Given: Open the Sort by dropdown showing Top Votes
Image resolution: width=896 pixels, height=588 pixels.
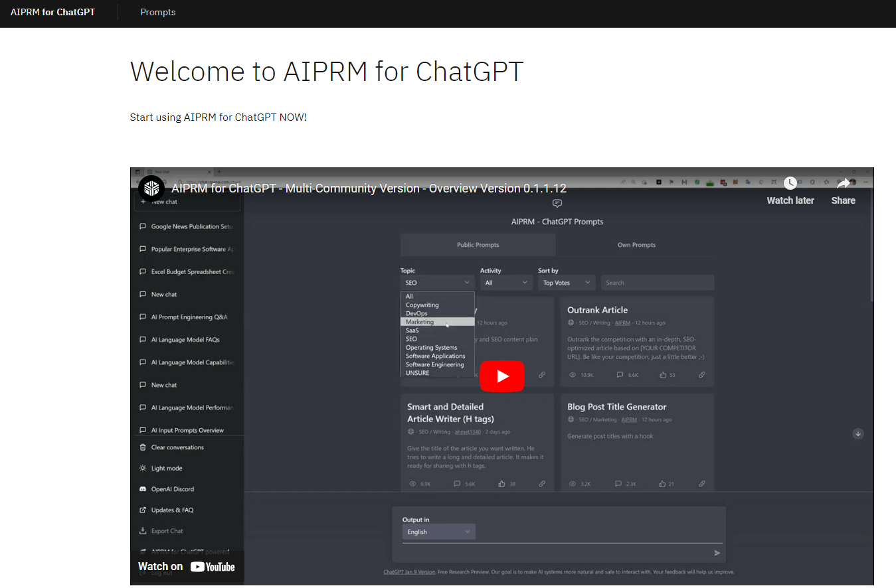Looking at the screenshot, I should pos(567,283).
